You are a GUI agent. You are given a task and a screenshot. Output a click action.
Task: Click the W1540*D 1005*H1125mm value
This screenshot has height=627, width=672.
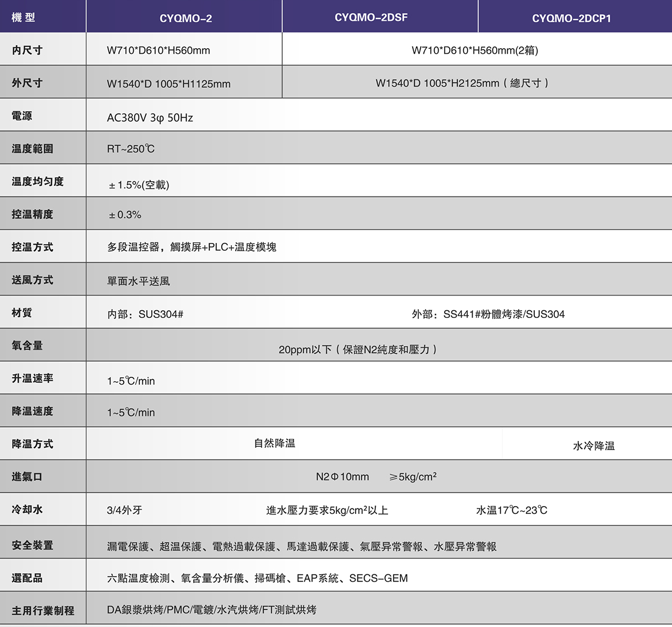[169, 84]
